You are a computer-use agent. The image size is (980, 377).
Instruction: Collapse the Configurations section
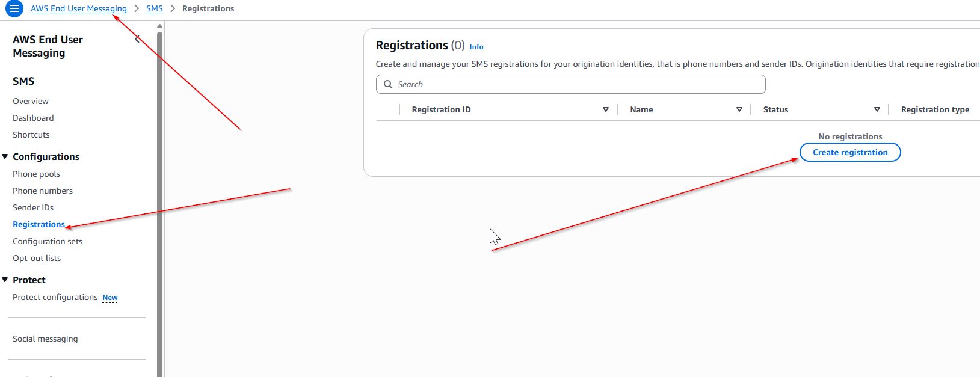pos(5,156)
